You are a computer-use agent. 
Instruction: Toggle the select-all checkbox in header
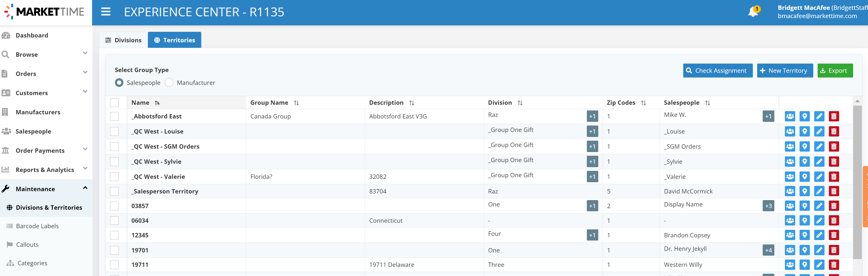114,103
